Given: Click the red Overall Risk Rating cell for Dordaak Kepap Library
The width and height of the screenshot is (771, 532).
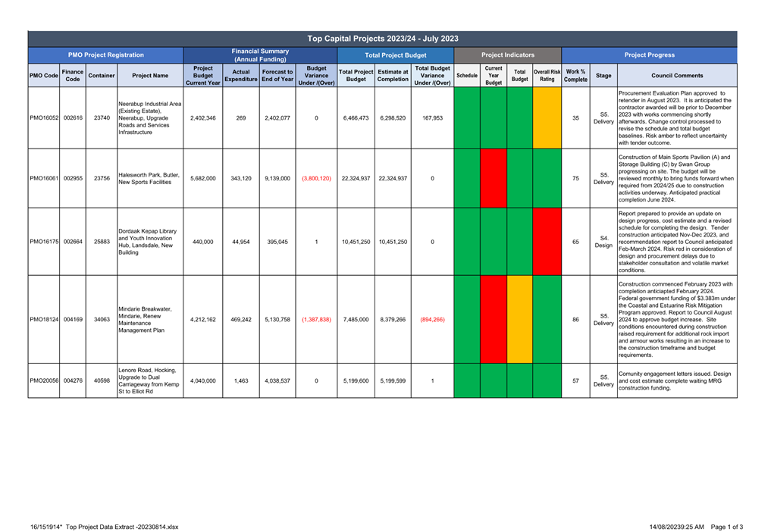Looking at the screenshot, I should (547, 242).
